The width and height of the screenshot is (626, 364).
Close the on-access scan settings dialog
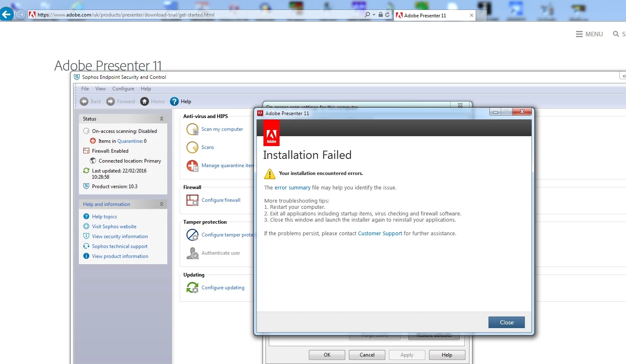pos(460,105)
